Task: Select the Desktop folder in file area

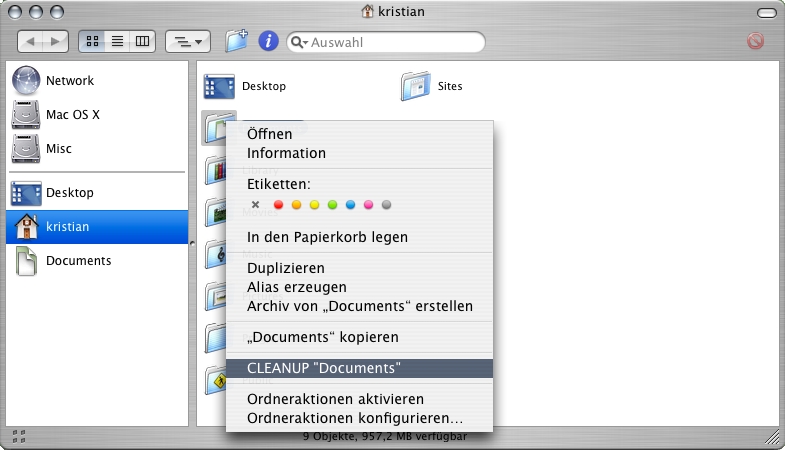Action: point(219,86)
